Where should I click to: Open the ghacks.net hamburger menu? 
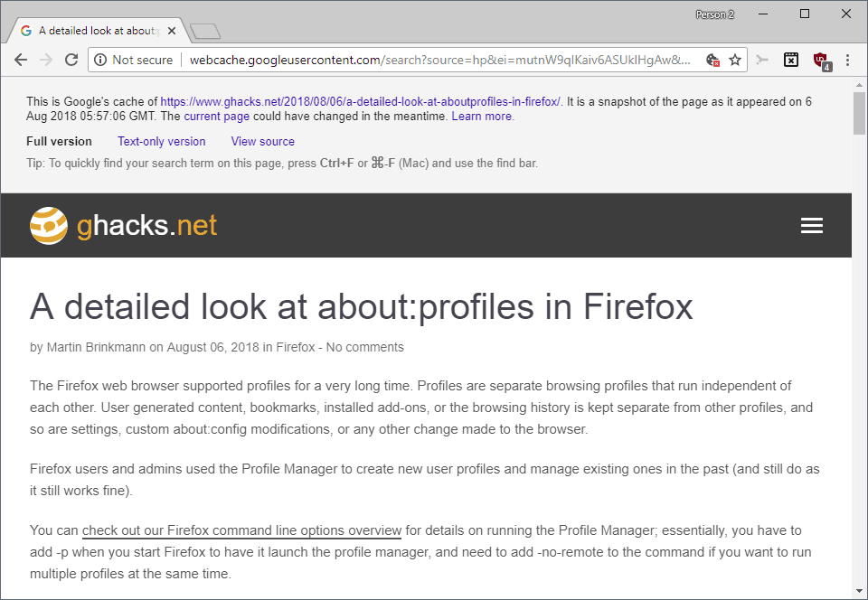[812, 226]
